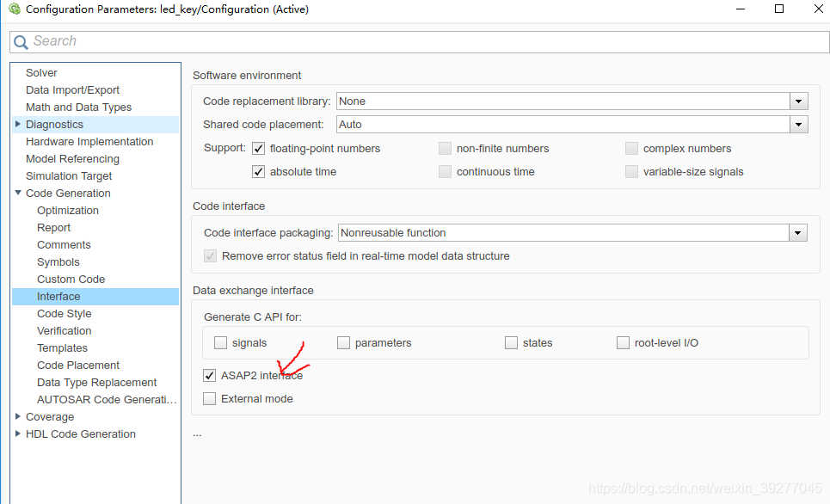The image size is (830, 504).
Task: Open the Verification pane
Action: [x=64, y=331]
